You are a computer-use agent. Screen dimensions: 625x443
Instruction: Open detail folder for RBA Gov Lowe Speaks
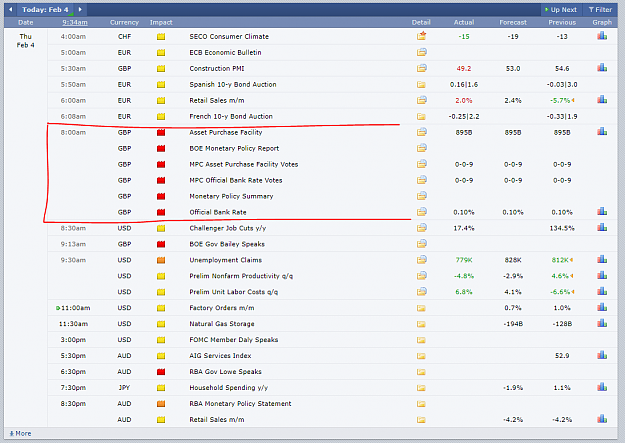[421, 372]
